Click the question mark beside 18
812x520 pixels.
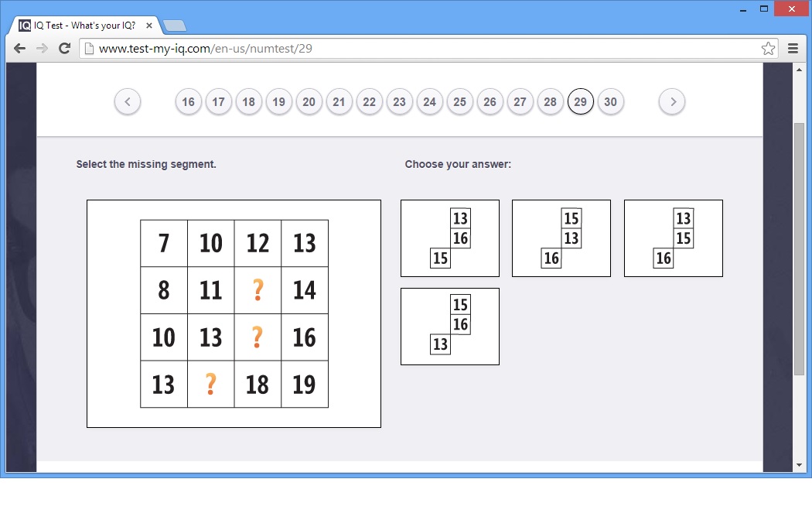[211, 385]
